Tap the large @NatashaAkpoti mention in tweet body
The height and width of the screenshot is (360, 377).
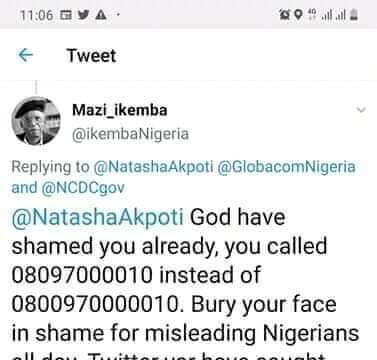tap(97, 217)
